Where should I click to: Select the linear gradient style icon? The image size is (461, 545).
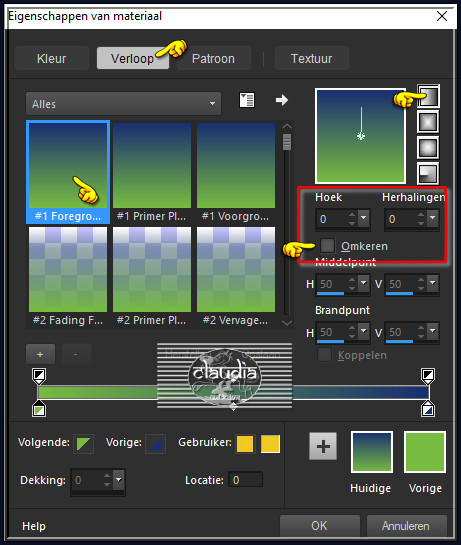point(428,96)
